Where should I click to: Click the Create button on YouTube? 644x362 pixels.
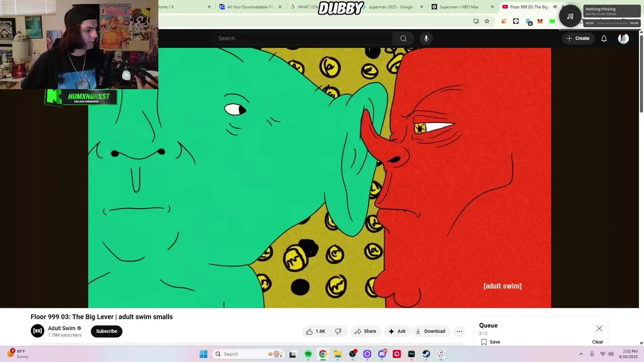[x=578, y=38]
